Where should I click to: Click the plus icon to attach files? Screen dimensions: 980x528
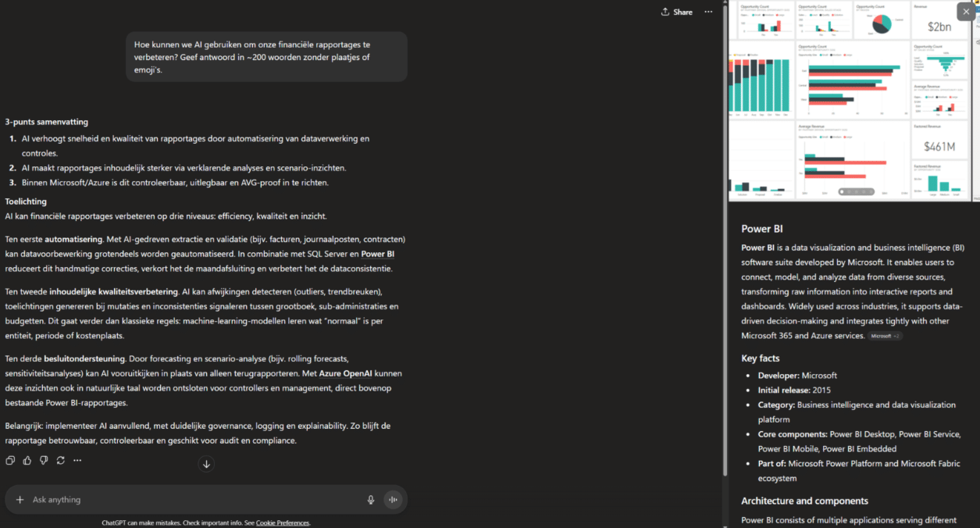pos(20,500)
